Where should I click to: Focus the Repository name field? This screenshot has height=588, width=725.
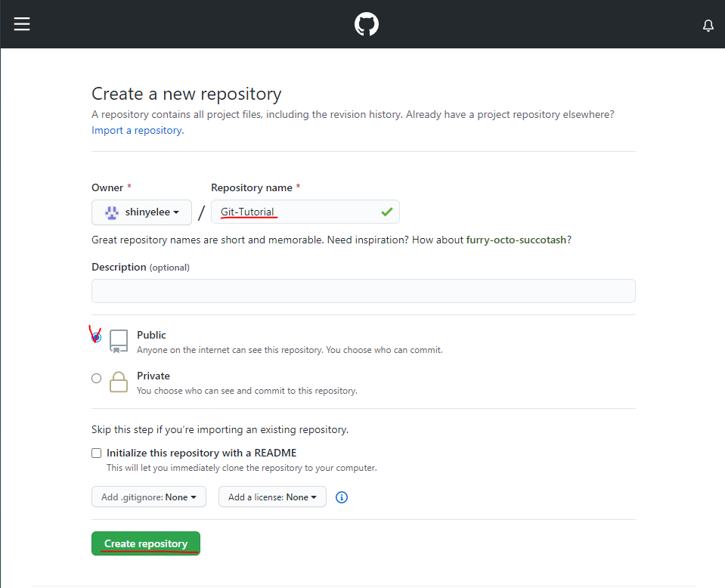[305, 212]
